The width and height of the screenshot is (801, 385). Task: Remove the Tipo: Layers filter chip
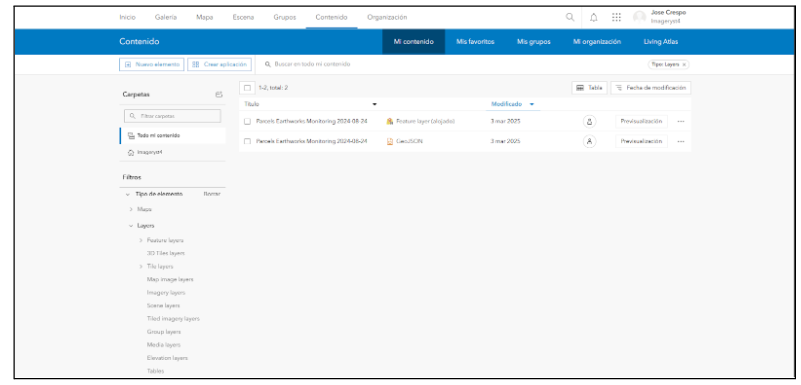pos(684,64)
